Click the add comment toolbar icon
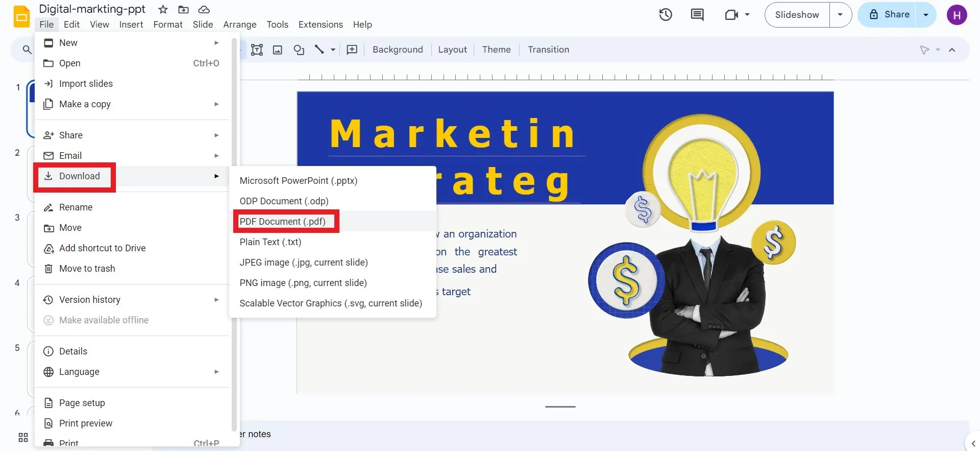Viewport: 980px width, 451px height. pyautogui.click(x=352, y=50)
